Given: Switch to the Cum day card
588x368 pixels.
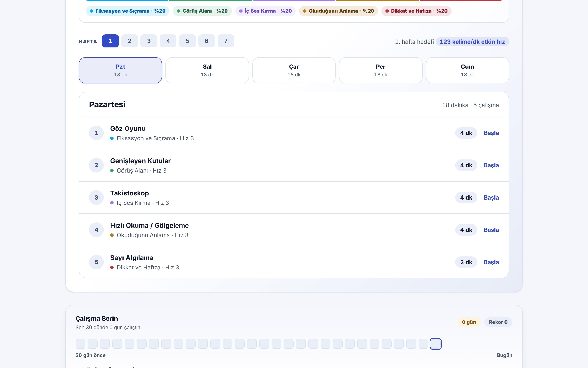Looking at the screenshot, I should coord(468,70).
